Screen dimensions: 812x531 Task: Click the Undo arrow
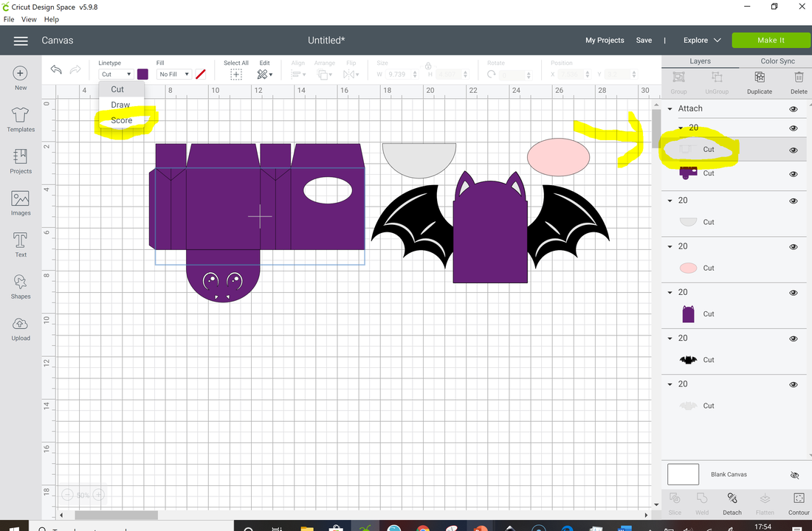click(56, 70)
